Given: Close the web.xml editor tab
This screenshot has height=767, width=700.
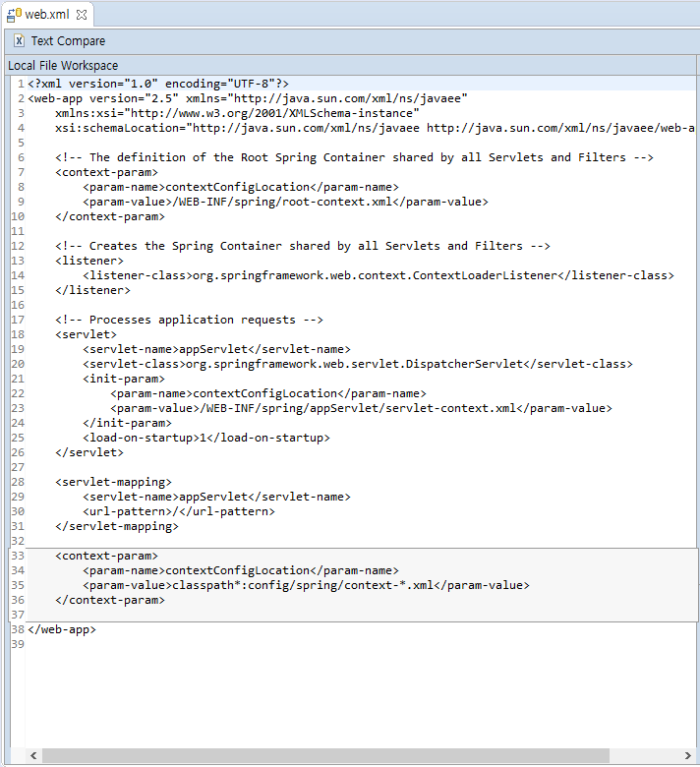Looking at the screenshot, I should [82, 15].
